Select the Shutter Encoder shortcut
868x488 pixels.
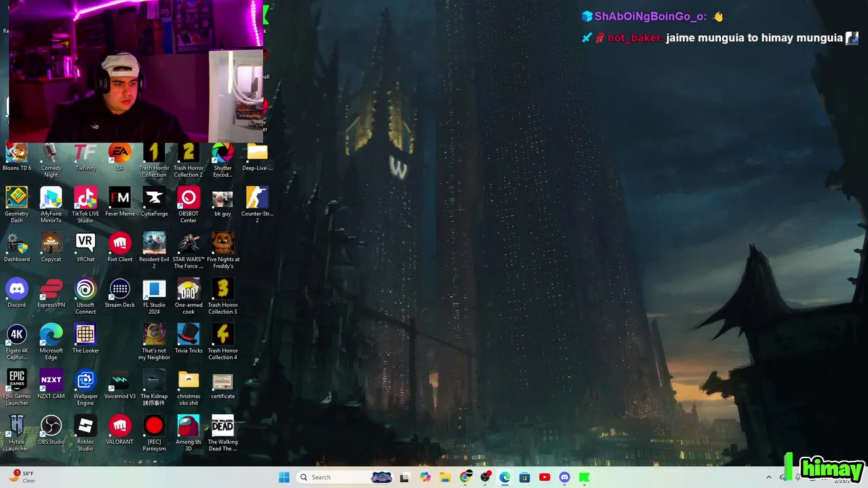(x=222, y=161)
